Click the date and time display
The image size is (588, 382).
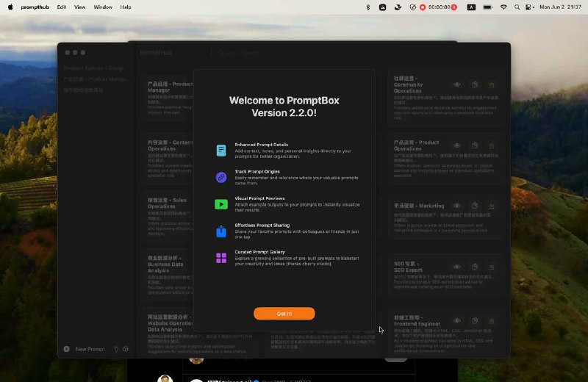[x=560, y=7]
